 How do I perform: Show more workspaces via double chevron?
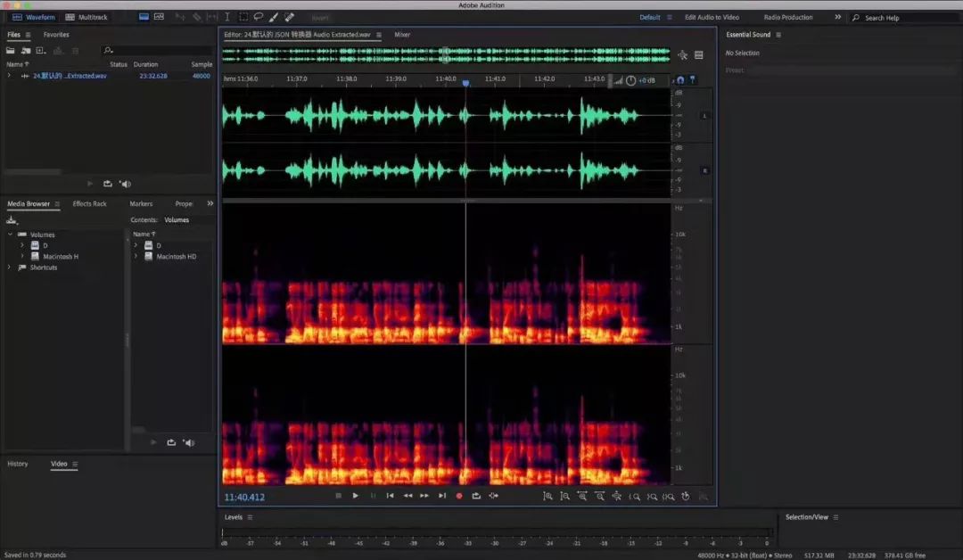click(x=837, y=17)
